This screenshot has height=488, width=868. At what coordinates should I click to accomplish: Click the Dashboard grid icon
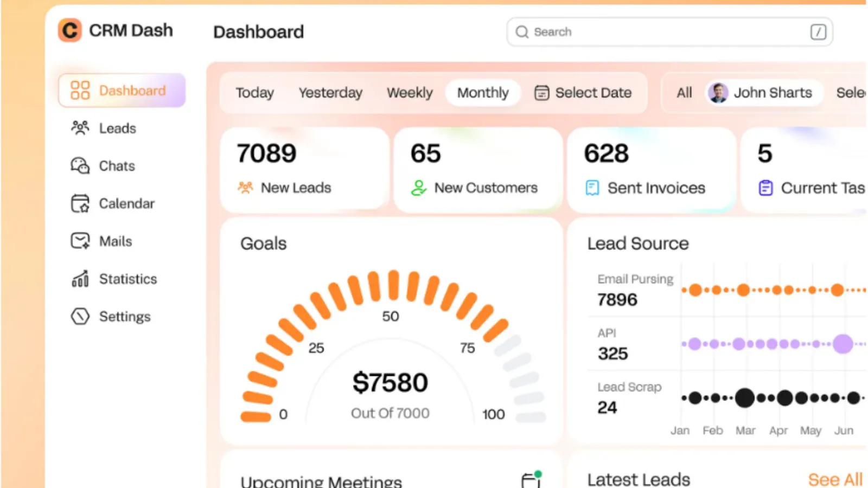coord(80,91)
